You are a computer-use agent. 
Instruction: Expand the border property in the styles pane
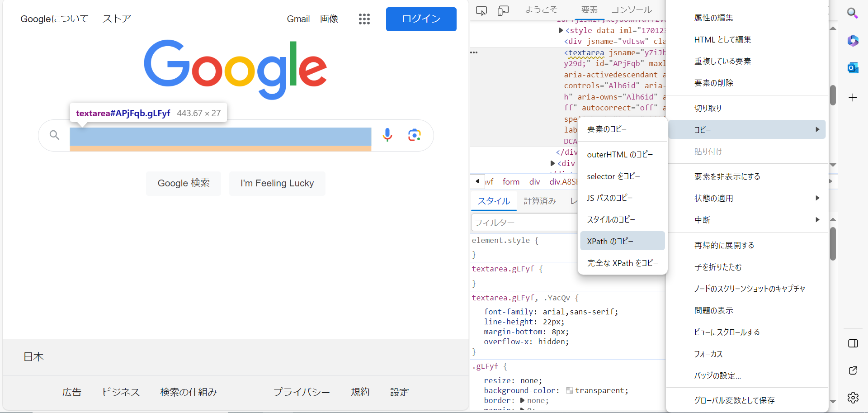[524, 400]
